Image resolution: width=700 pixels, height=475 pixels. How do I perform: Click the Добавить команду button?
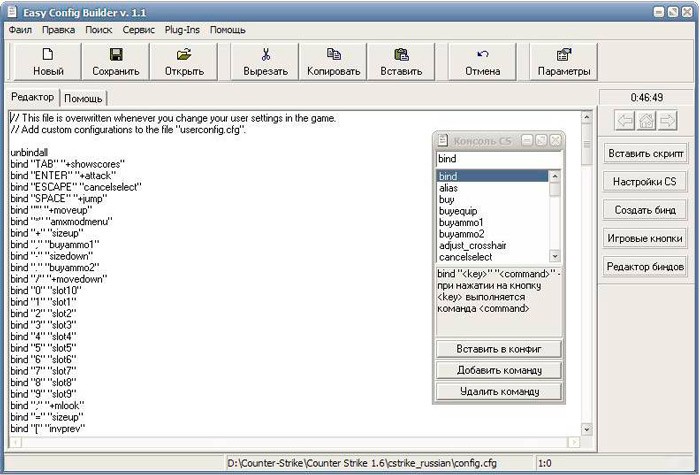499,370
